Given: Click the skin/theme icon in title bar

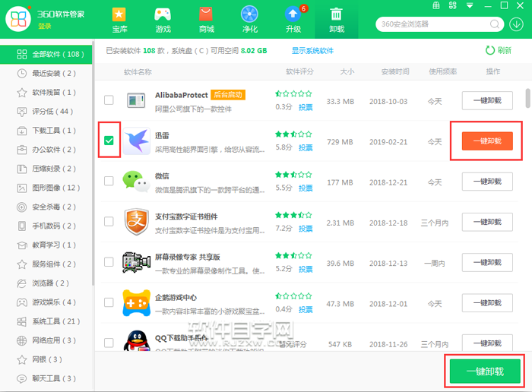Looking at the screenshot, I should pyautogui.click(x=453, y=5).
